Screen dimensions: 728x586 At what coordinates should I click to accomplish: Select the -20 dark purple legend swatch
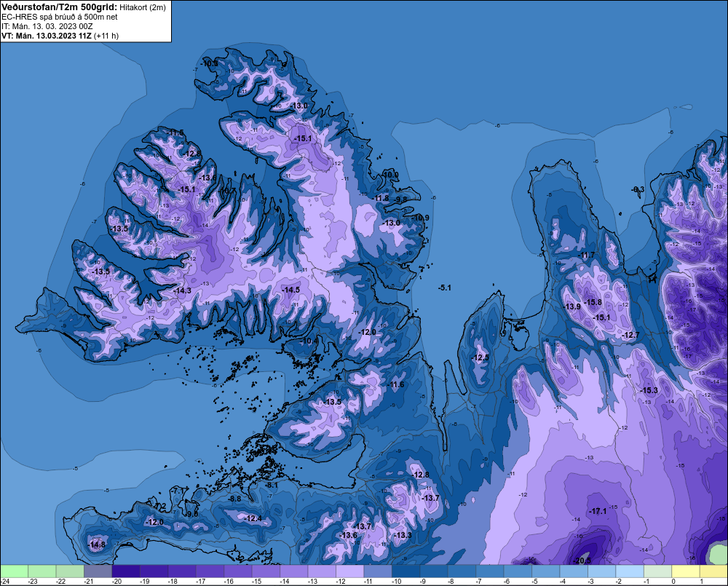126,571
